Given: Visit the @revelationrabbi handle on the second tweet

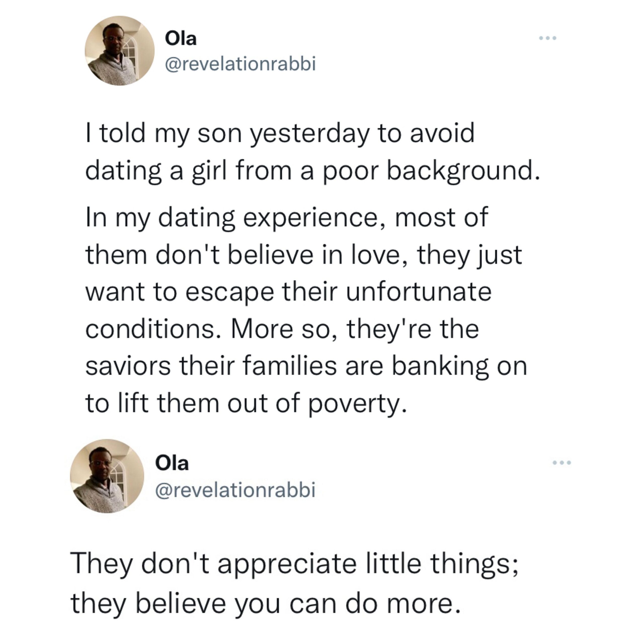Looking at the screenshot, I should (x=235, y=490).
